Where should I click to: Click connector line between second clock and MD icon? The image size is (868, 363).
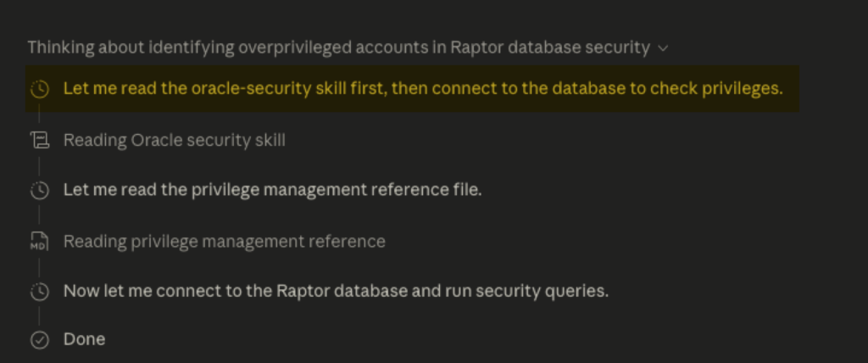pyautogui.click(x=39, y=216)
